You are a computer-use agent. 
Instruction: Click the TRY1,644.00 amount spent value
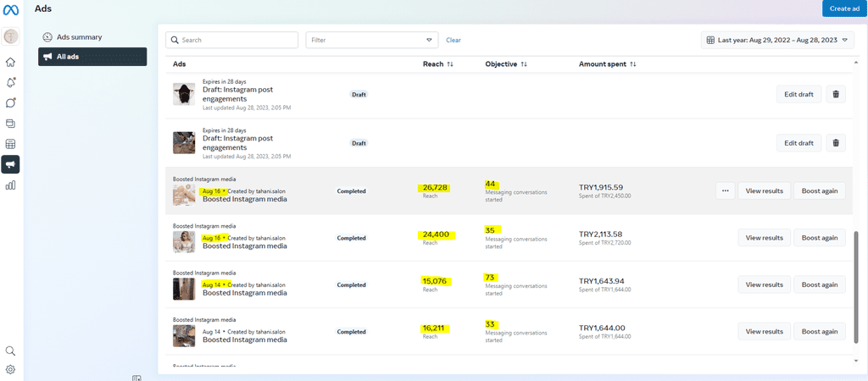(603, 328)
